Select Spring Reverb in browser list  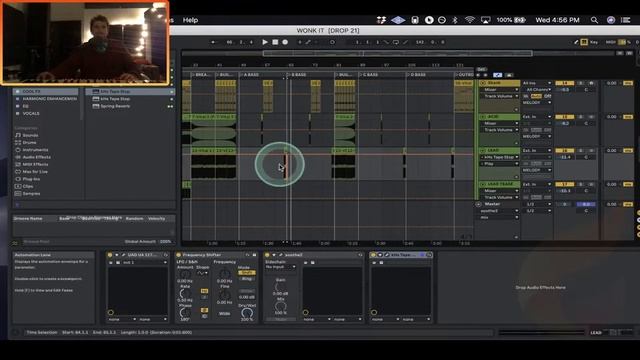pyautogui.click(x=115, y=106)
